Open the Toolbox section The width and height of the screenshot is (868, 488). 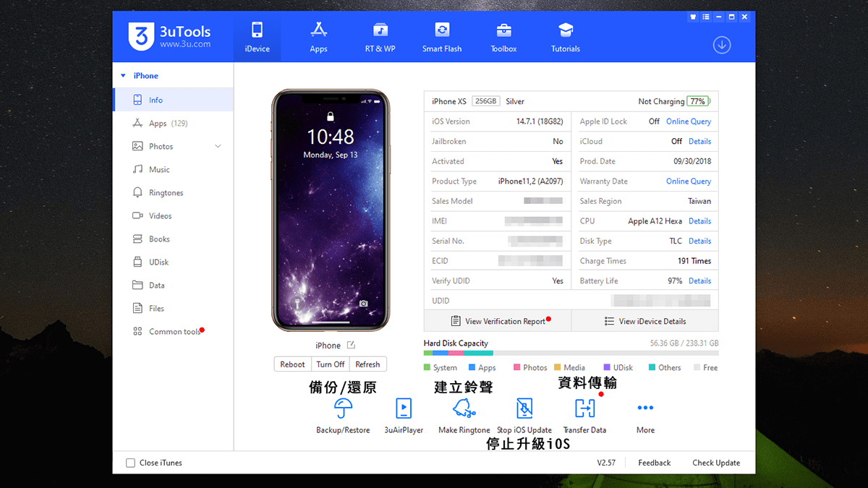pyautogui.click(x=503, y=36)
